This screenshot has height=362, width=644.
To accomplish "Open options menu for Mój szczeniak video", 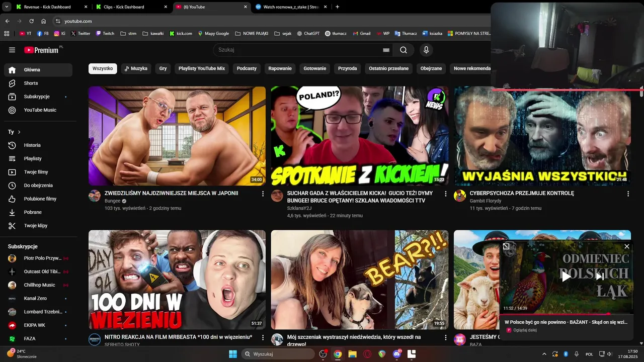I will [x=445, y=337].
